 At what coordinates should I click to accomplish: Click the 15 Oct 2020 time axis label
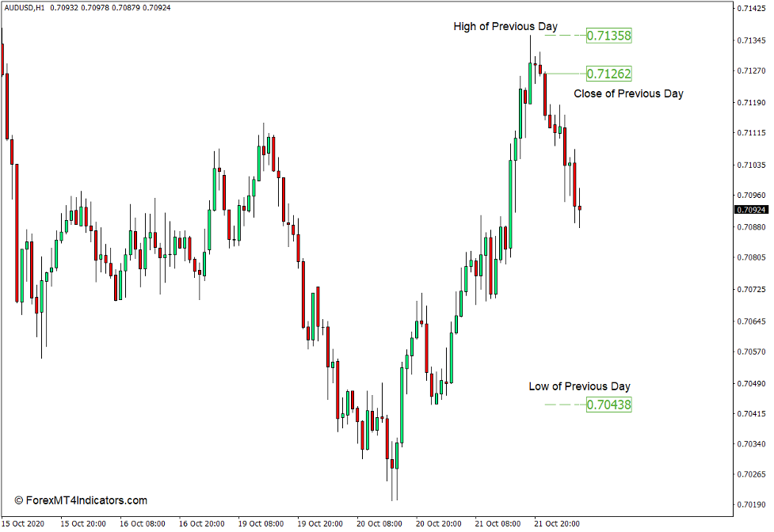[x=22, y=522]
